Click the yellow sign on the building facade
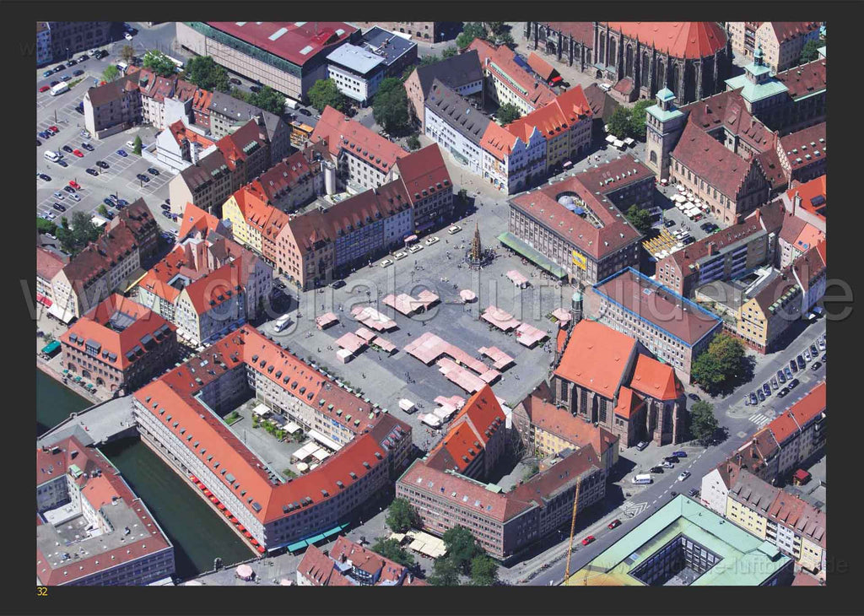The height and width of the screenshot is (616, 864). coord(579,260)
